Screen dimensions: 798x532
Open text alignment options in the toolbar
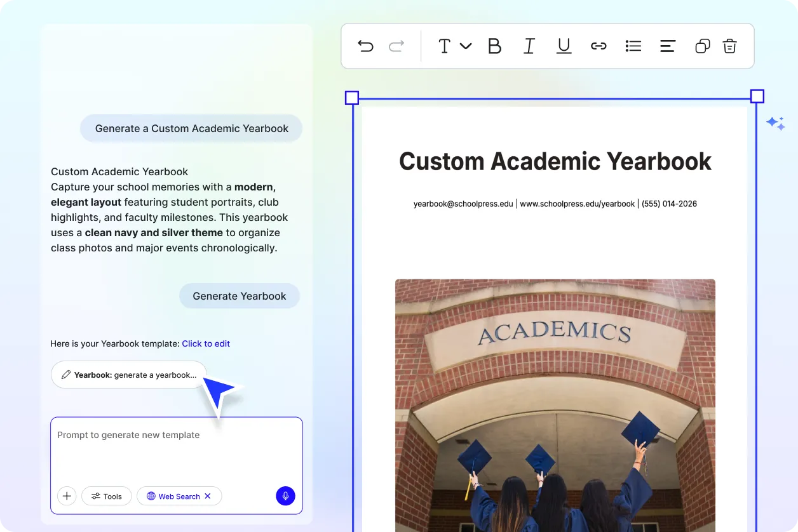pos(667,46)
